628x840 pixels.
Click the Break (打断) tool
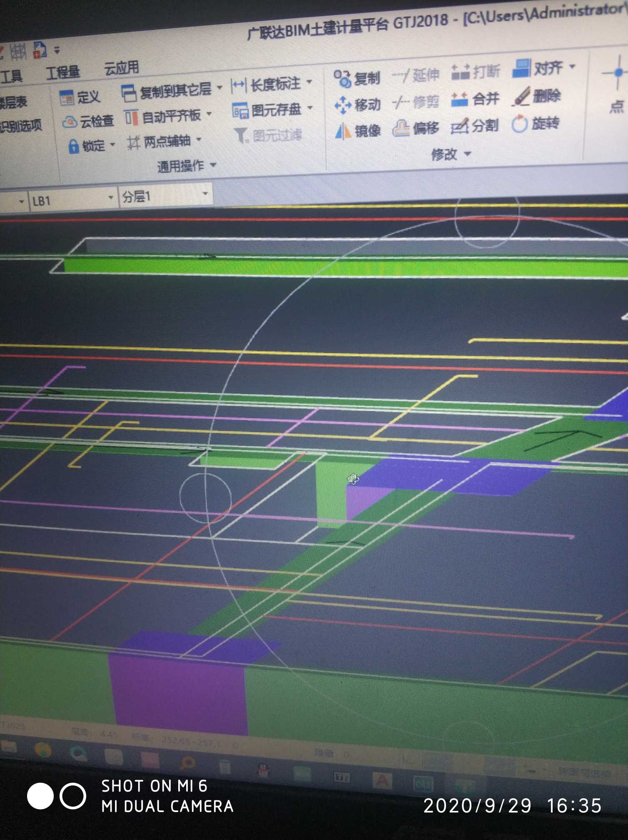(x=476, y=72)
